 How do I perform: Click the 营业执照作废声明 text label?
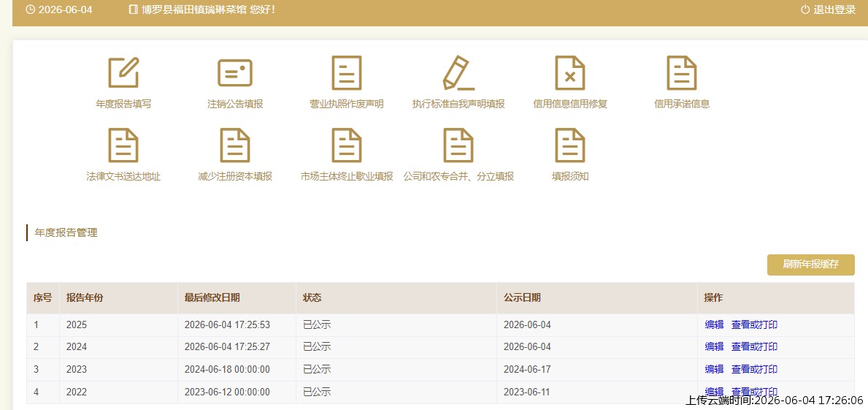pos(347,105)
